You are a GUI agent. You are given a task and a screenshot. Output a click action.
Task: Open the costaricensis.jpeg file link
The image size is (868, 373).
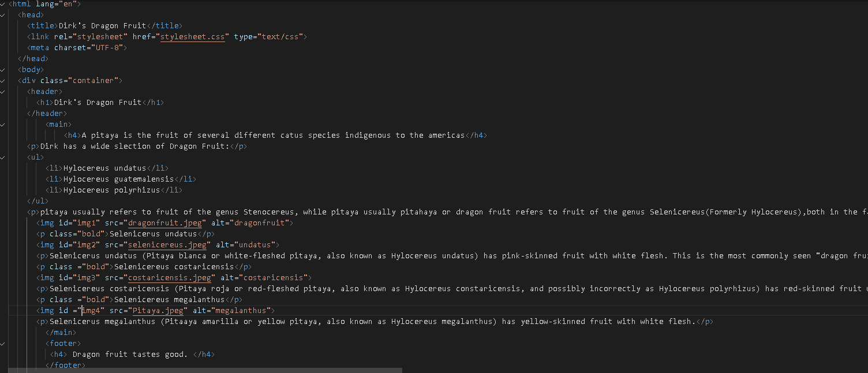tap(169, 277)
